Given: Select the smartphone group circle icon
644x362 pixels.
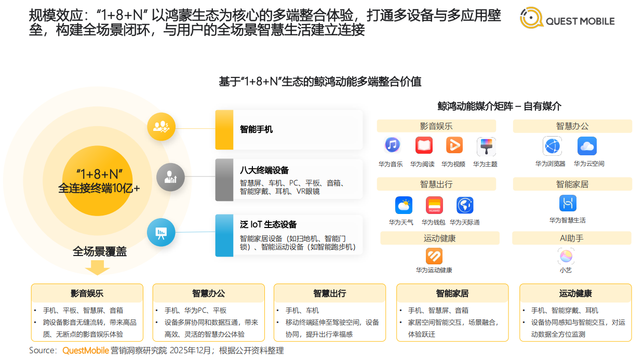Looking at the screenshot, I should (162, 126).
